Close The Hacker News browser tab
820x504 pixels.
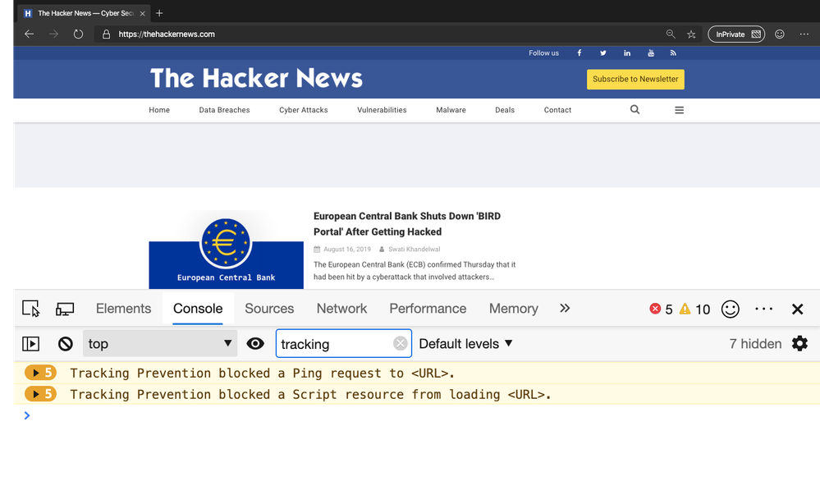(142, 14)
